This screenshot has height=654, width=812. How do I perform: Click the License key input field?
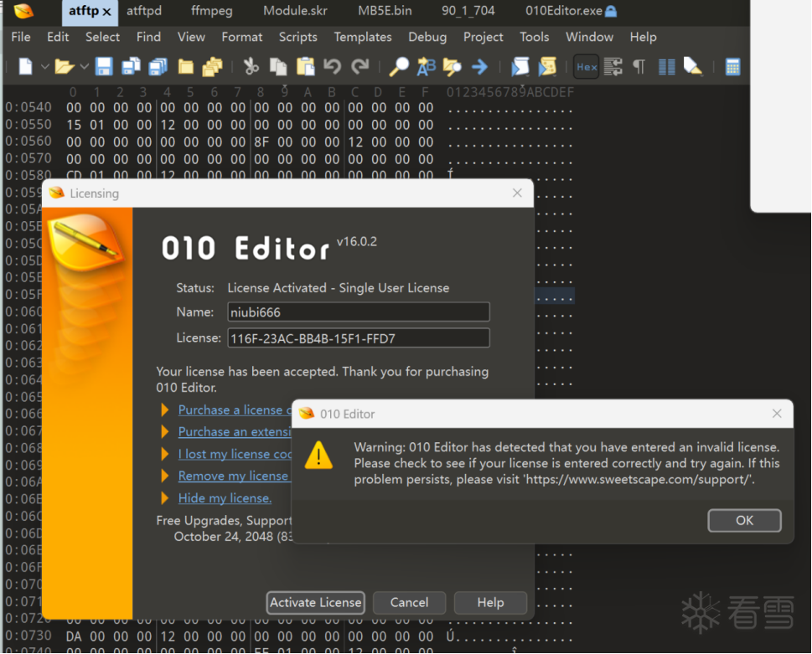coord(359,338)
